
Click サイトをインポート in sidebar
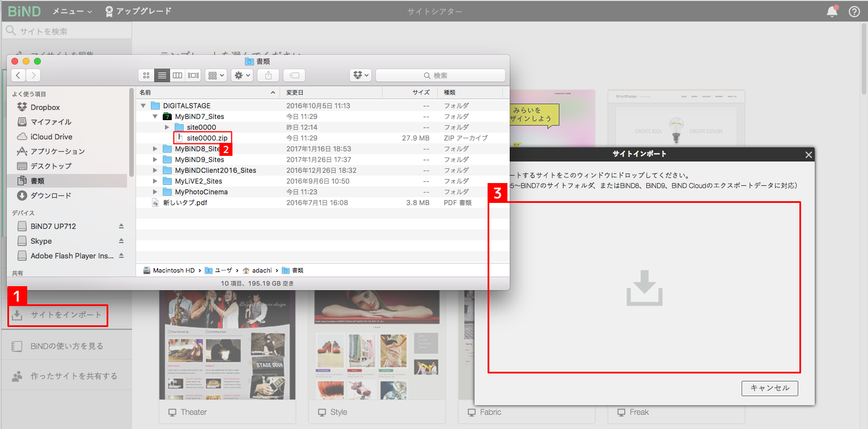(x=58, y=315)
